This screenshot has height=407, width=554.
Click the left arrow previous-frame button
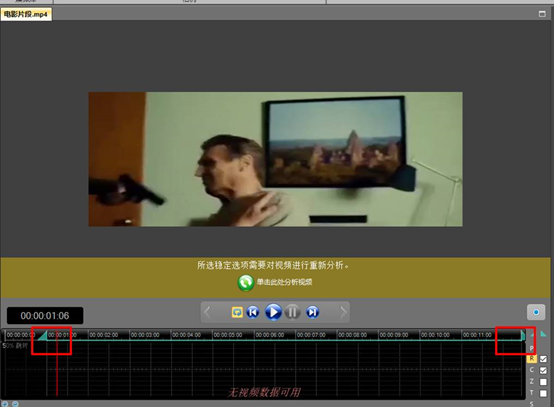click(207, 312)
